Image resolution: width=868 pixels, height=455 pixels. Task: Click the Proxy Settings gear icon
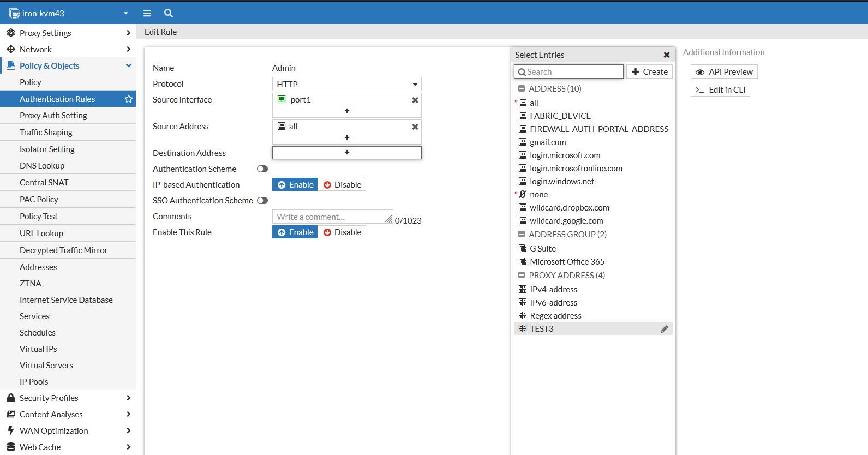[x=11, y=33]
